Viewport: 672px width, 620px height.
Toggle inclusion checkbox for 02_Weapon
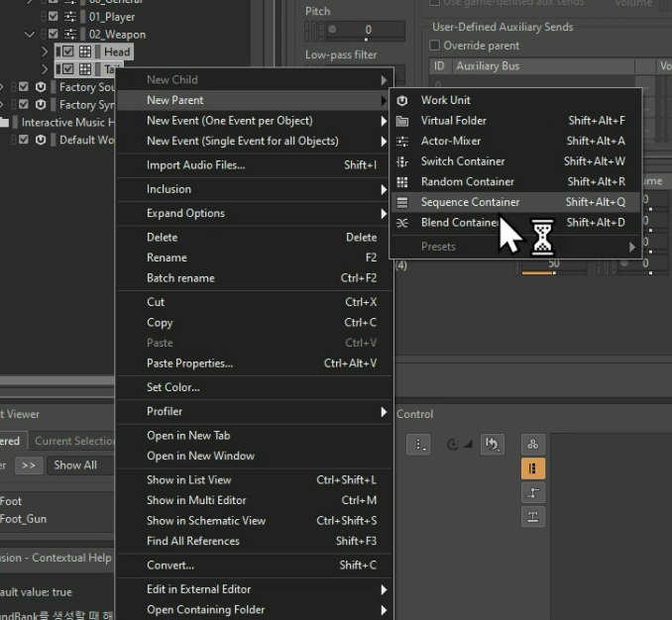(54, 34)
